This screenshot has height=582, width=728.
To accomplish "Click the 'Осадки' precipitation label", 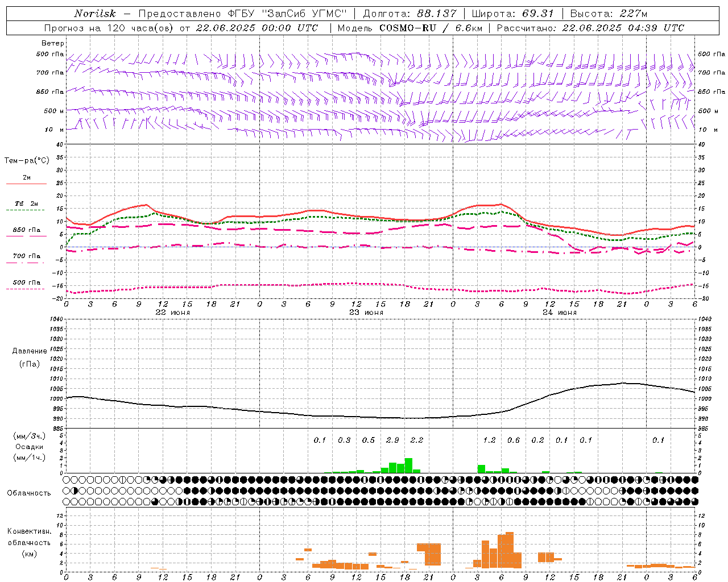I will (29, 447).
